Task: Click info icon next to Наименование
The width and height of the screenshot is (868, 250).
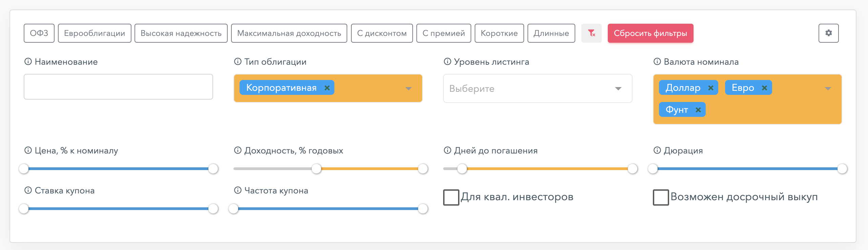Action: coord(28,62)
